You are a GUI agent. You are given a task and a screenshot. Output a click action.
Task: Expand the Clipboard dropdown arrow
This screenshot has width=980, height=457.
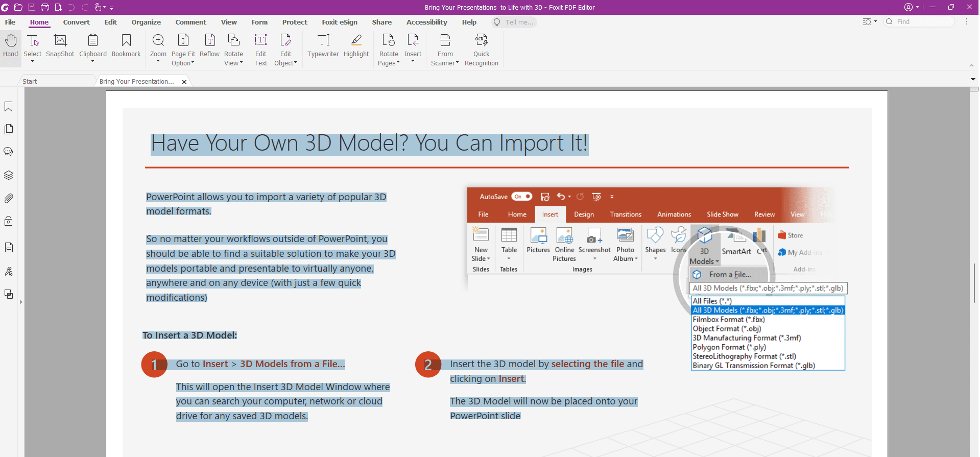pos(93,62)
